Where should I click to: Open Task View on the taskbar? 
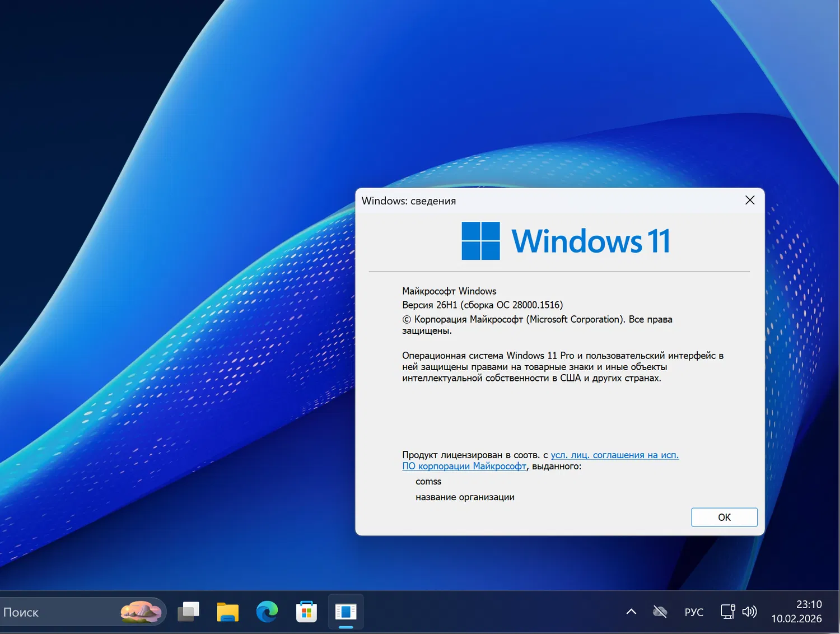pyautogui.click(x=188, y=612)
